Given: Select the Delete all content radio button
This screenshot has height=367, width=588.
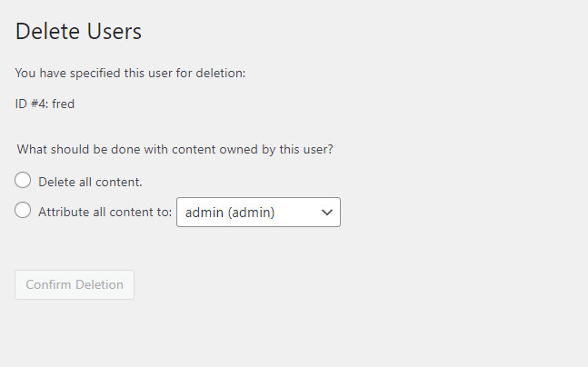Looking at the screenshot, I should pyautogui.click(x=23, y=180).
